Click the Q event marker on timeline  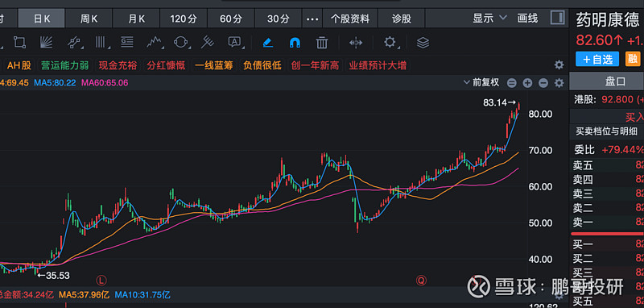point(421,281)
